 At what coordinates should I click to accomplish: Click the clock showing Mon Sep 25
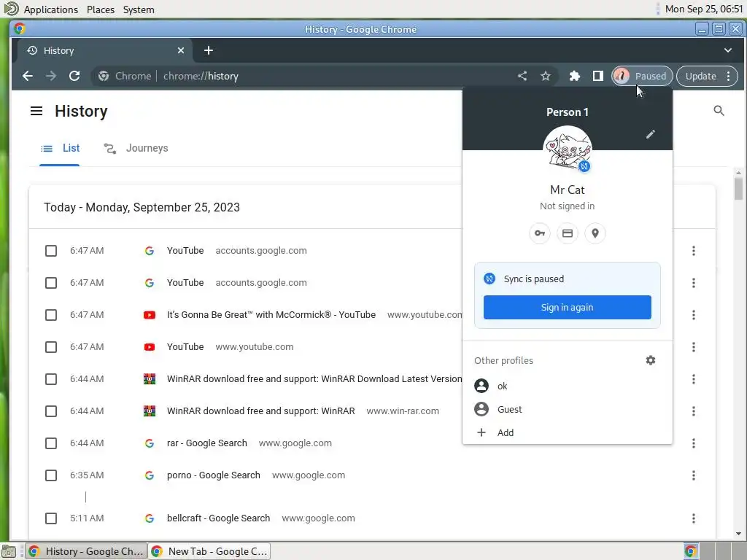pyautogui.click(x=704, y=9)
